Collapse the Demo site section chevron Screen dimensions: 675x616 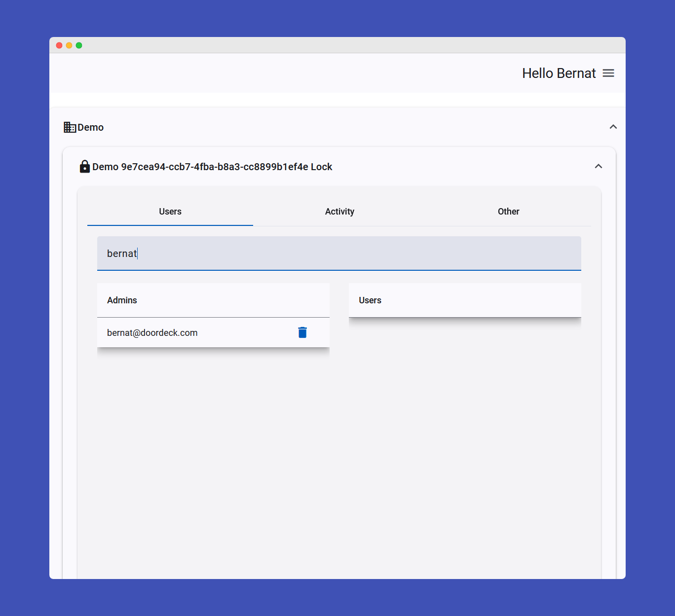[613, 127]
